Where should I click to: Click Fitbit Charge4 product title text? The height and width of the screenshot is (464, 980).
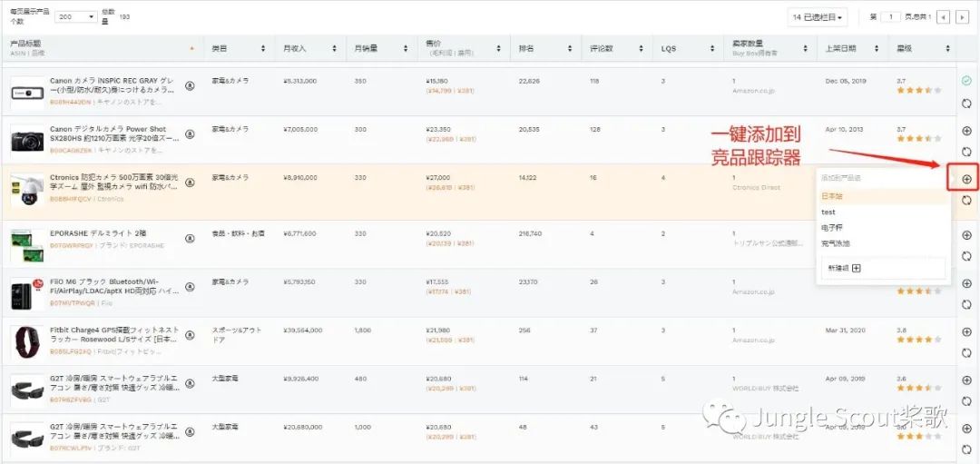pos(114,334)
